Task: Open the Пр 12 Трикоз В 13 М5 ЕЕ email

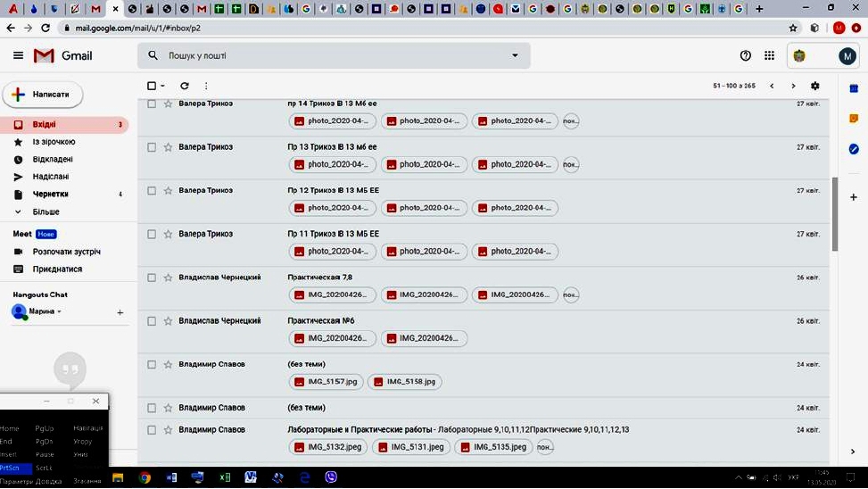Action: point(334,190)
